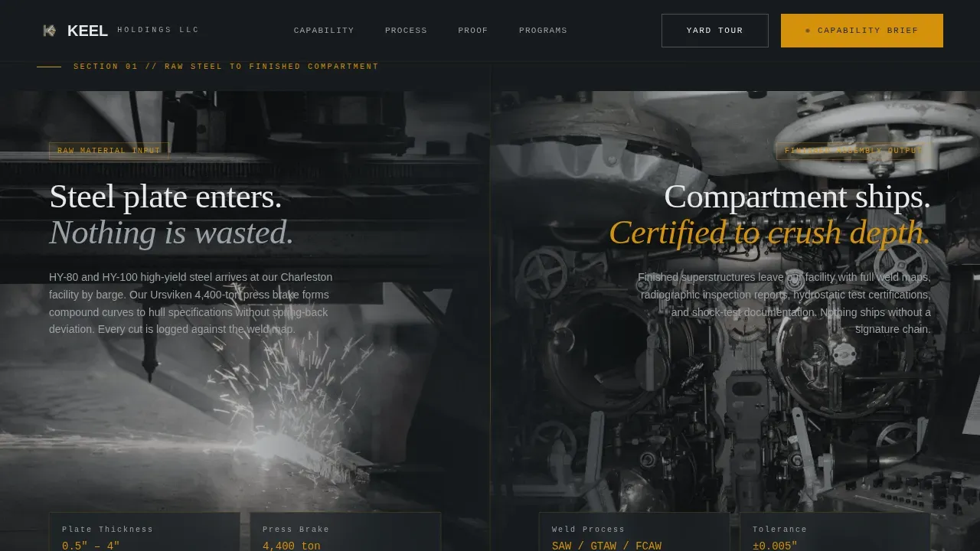This screenshot has height=551, width=980.
Task: Open the Programs nav item
Action: [543, 31]
